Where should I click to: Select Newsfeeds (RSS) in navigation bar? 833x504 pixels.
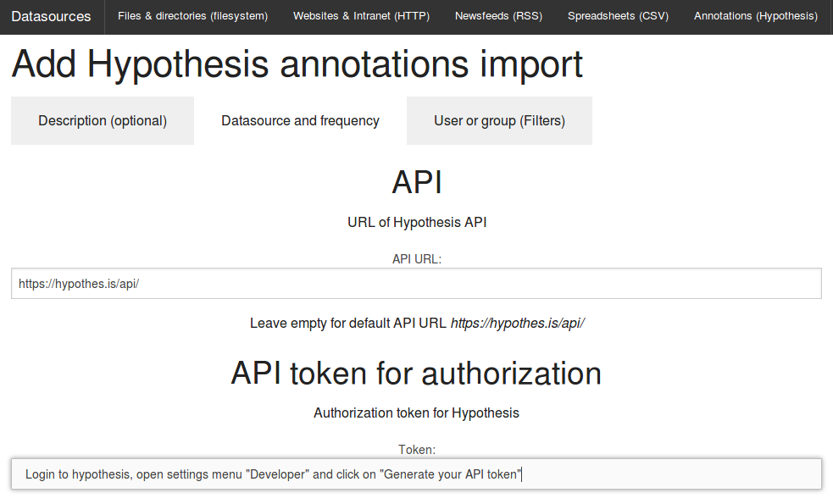tap(498, 16)
